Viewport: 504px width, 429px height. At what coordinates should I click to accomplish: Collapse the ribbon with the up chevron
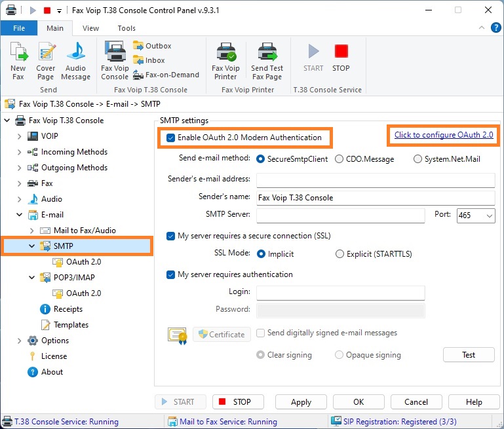pyautogui.click(x=482, y=28)
